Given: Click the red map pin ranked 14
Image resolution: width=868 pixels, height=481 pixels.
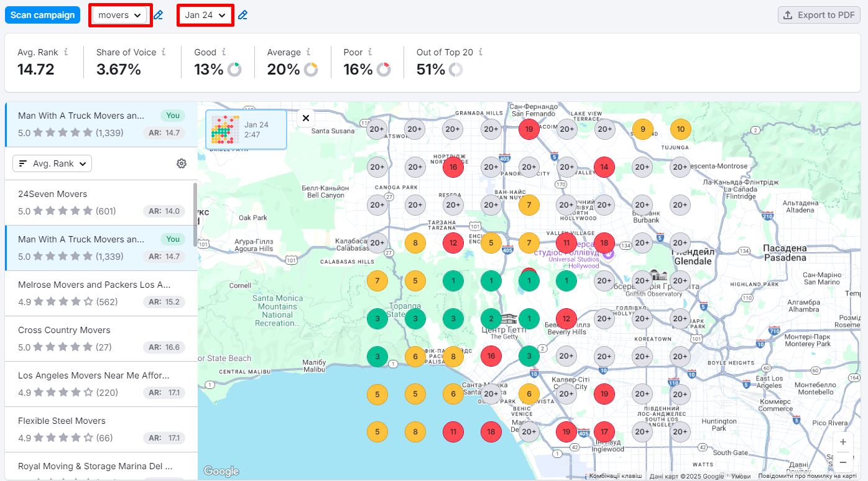Looking at the screenshot, I should 604,167.
